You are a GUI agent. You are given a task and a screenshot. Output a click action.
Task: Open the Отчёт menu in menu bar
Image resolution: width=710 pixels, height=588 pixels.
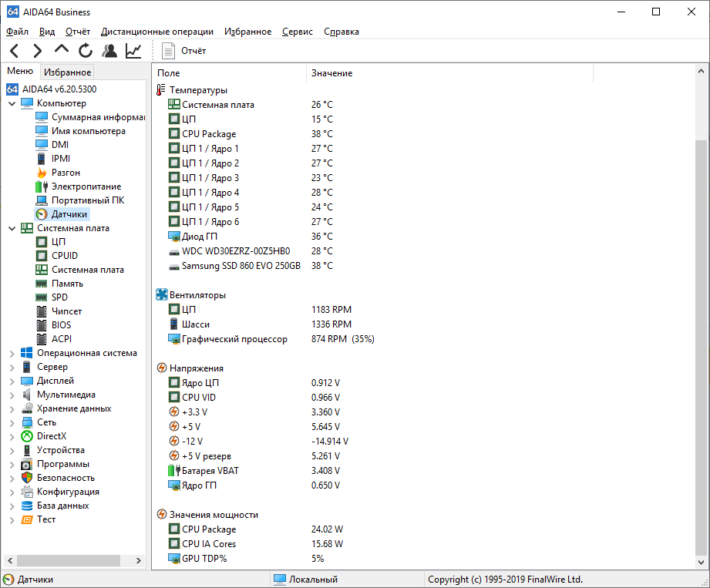click(78, 32)
